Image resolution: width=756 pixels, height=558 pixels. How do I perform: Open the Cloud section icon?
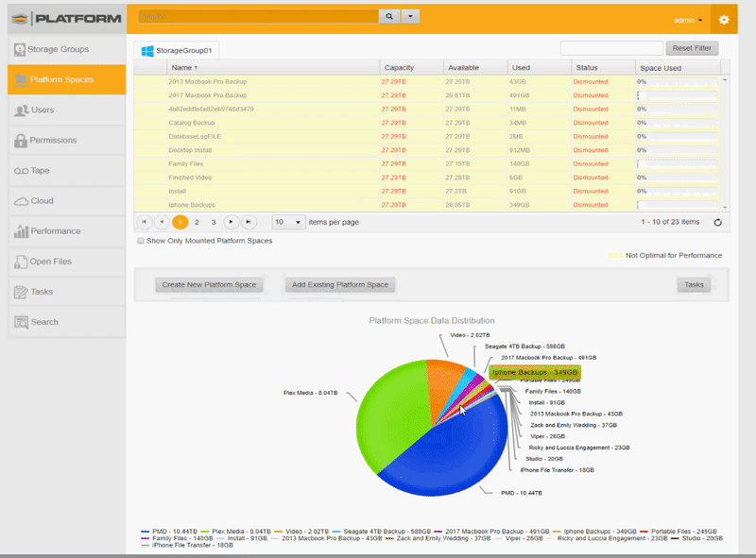pos(21,201)
